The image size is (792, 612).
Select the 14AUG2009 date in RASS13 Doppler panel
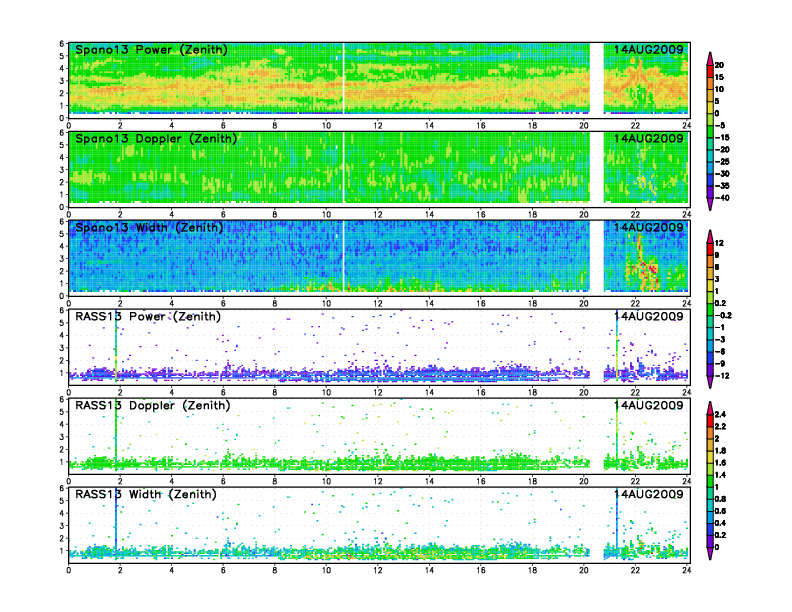tap(649, 405)
